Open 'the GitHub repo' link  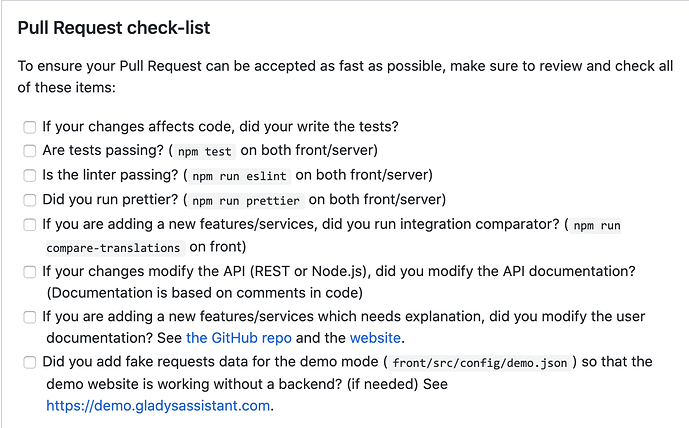click(239, 338)
